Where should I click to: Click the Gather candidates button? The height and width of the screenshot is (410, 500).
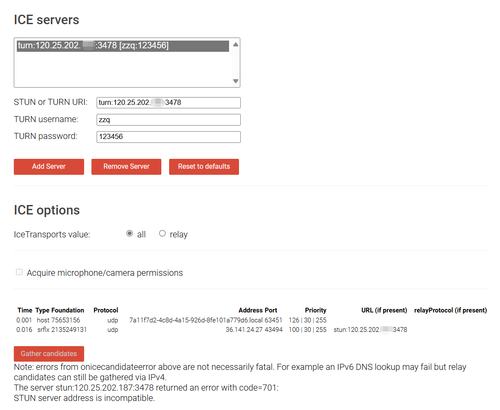49,354
